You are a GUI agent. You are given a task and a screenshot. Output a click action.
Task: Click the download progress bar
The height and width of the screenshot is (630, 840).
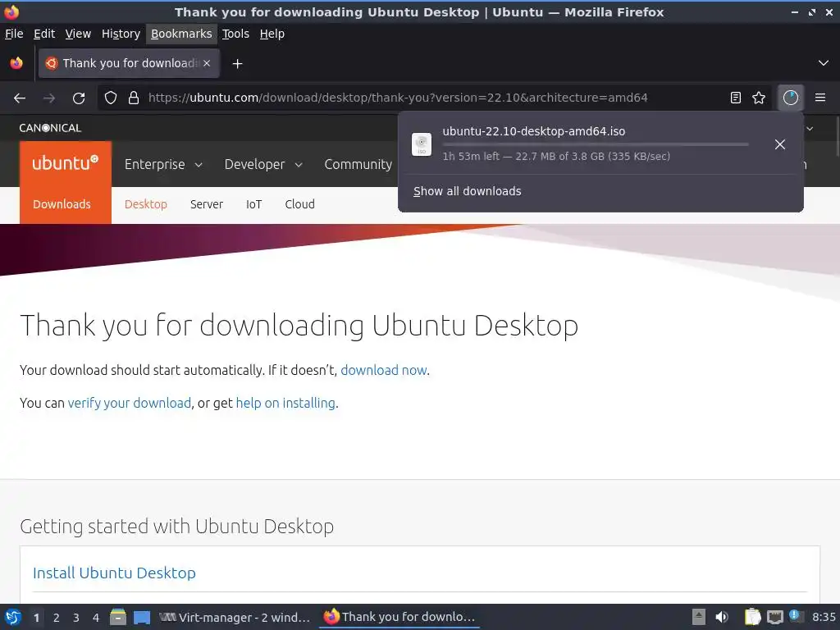pos(596,144)
